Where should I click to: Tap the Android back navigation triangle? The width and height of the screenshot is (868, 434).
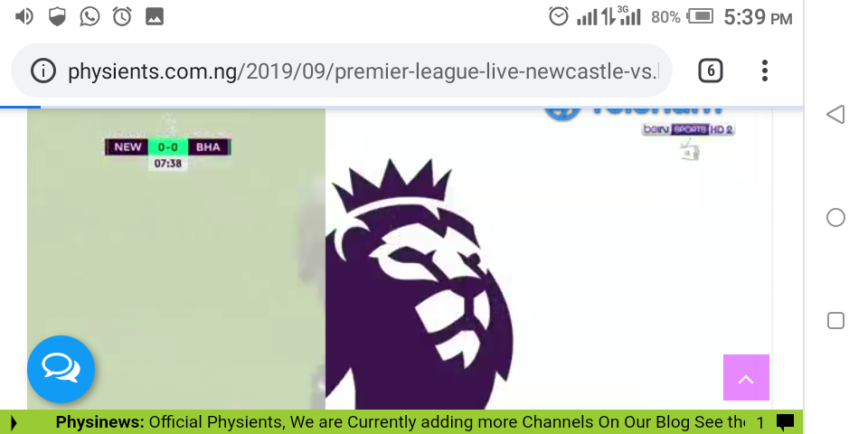pos(835,115)
